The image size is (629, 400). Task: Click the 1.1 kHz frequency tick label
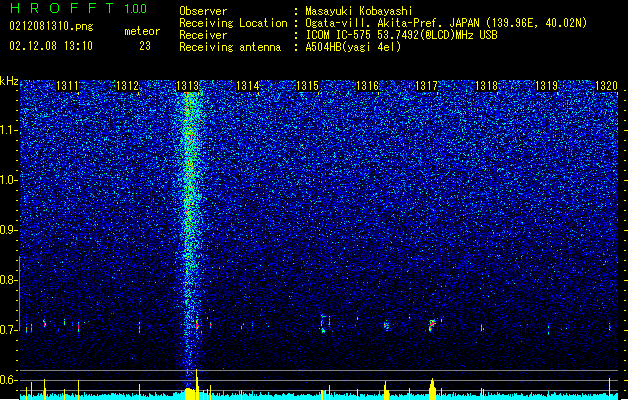point(9,130)
